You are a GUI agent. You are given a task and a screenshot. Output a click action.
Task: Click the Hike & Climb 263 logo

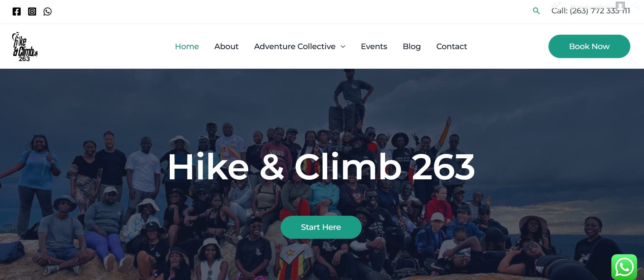click(x=25, y=47)
